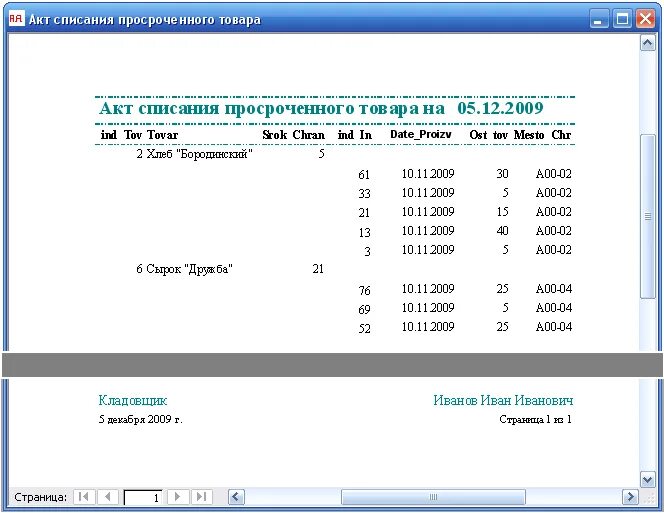The width and height of the screenshot is (664, 513).
Task: Click location A00-04 in batch 76 row
Action: (x=554, y=289)
